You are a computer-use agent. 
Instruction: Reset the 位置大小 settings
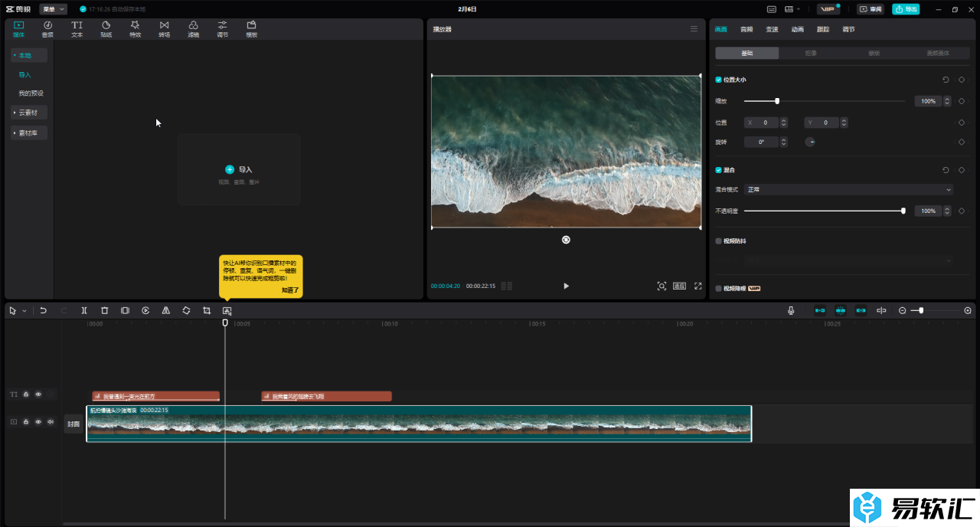click(946, 80)
